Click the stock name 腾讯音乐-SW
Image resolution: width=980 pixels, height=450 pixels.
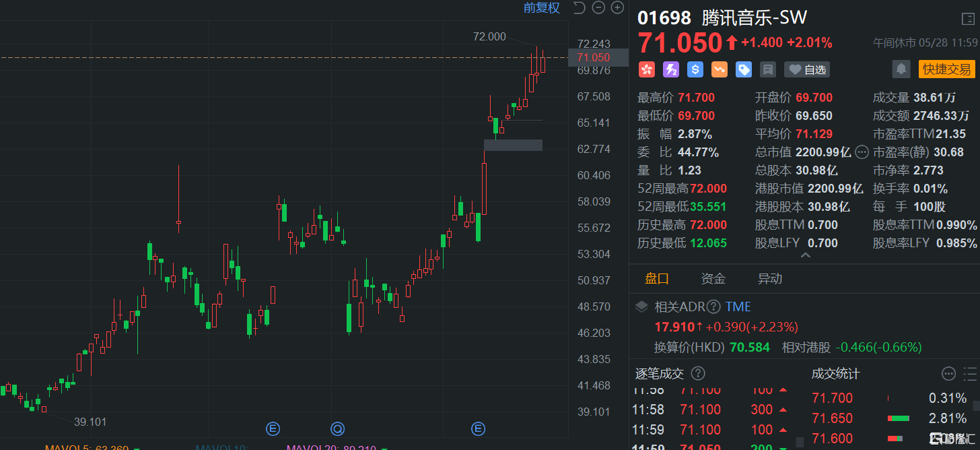[x=755, y=18]
